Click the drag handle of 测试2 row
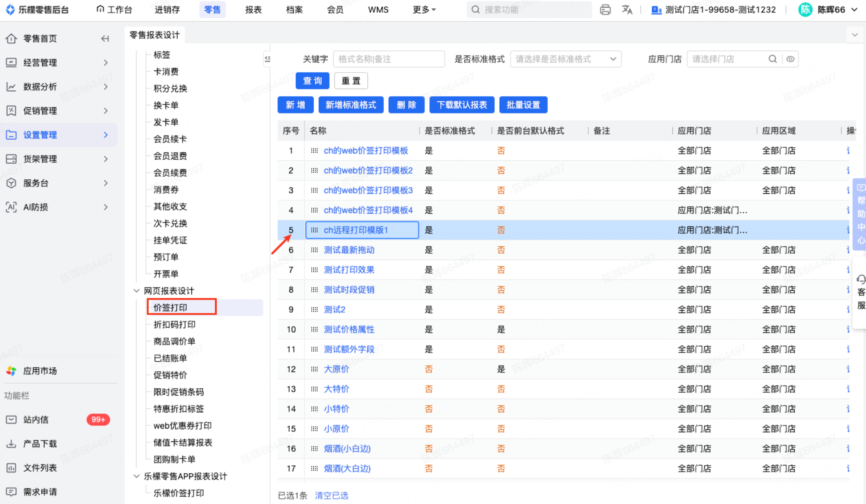866x504 pixels. point(314,309)
